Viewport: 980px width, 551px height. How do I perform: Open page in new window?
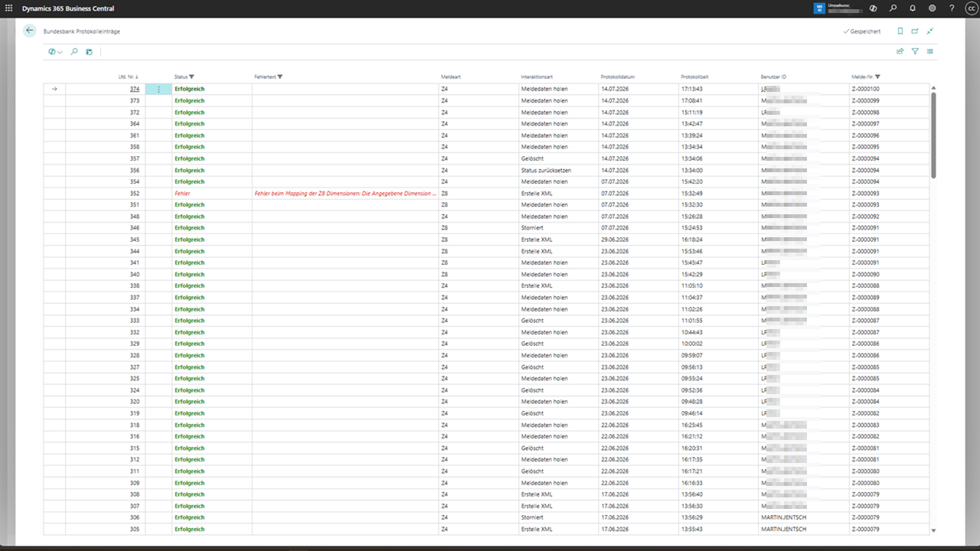915,31
